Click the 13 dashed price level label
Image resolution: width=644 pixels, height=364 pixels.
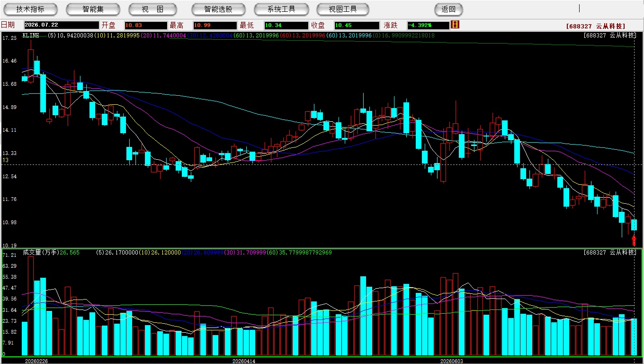click(x=6, y=160)
